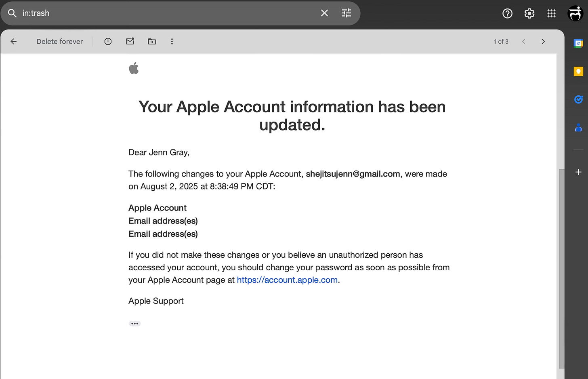Click the shejitsujenn@gmail.com address
This screenshot has height=379, width=588.
tap(353, 174)
